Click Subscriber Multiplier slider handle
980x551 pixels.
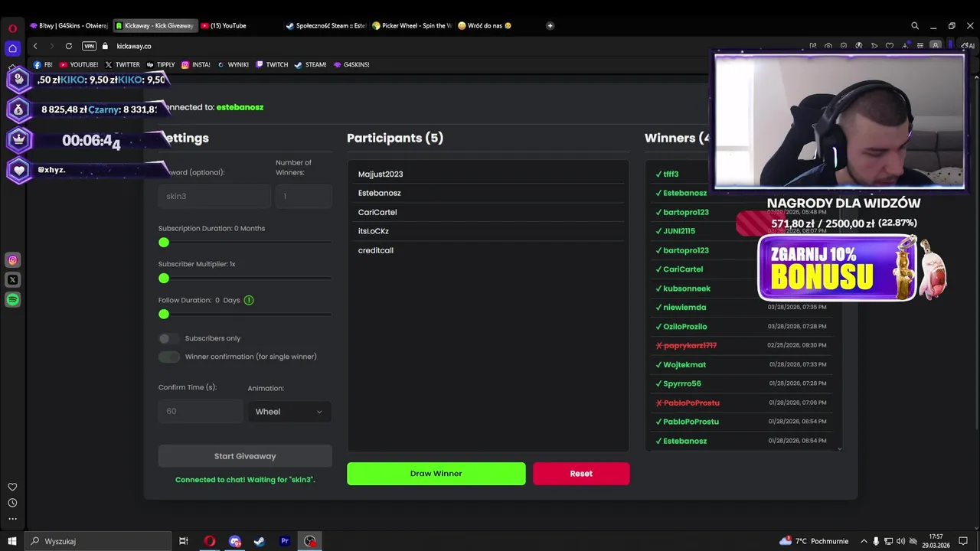point(164,279)
